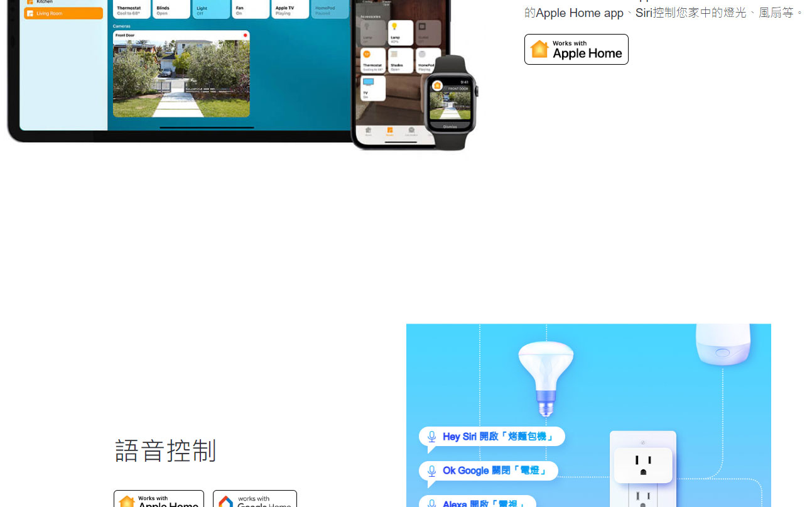This screenshot has height=507, width=812.
Task: Click the Hey Siri 開啟「烤麵包機」 speech bubble
Action: 492,437
